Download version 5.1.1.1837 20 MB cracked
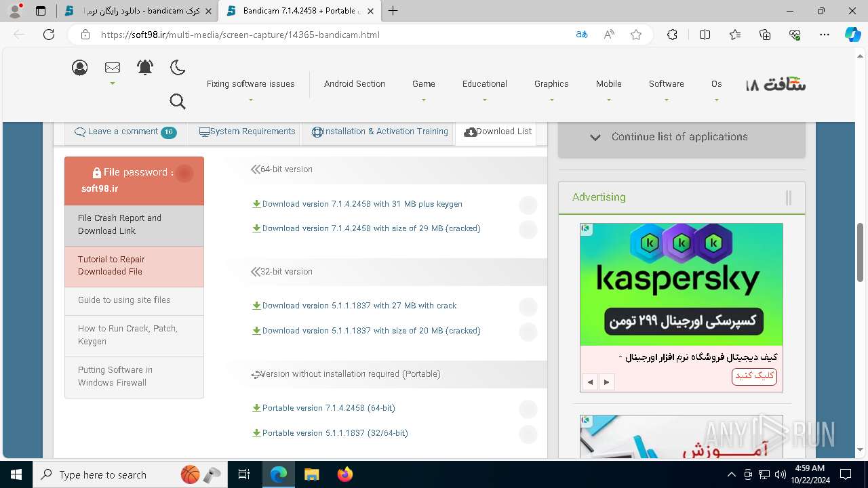This screenshot has height=488, width=868. 366,331
